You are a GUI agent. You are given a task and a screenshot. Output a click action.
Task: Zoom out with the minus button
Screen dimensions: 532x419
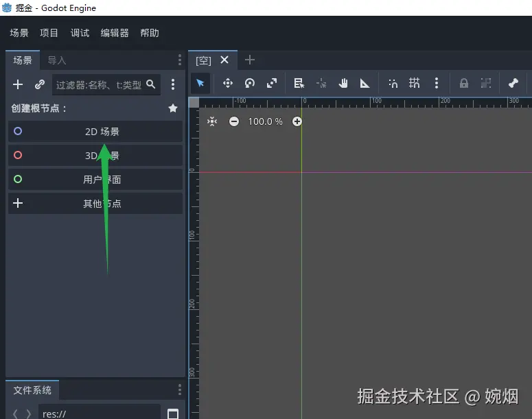click(x=234, y=121)
